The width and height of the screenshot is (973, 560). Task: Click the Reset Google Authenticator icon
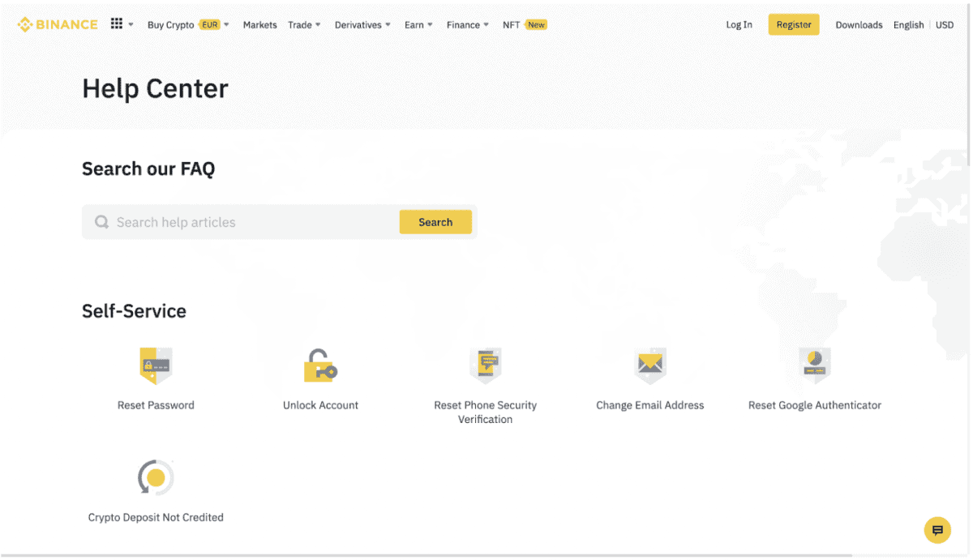[x=815, y=366]
